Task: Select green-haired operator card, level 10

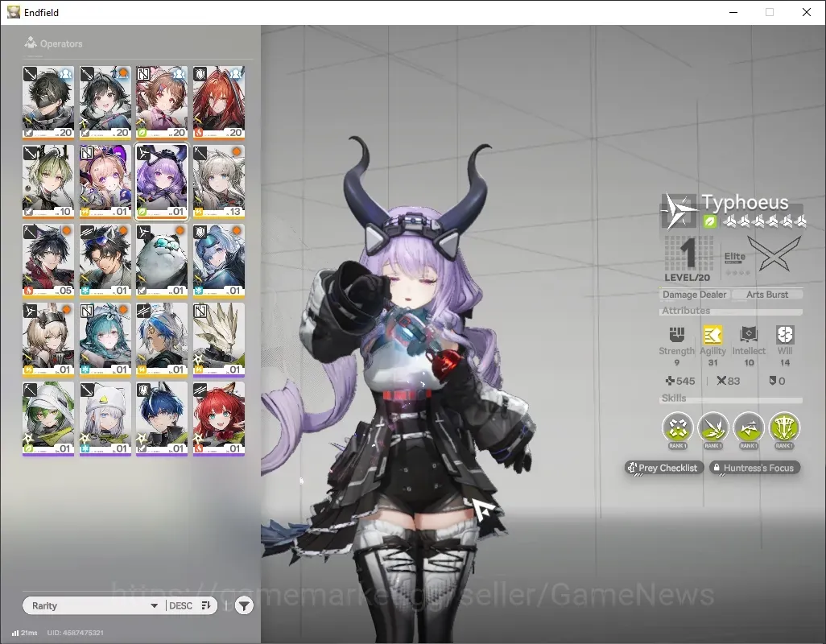Action: 48,181
